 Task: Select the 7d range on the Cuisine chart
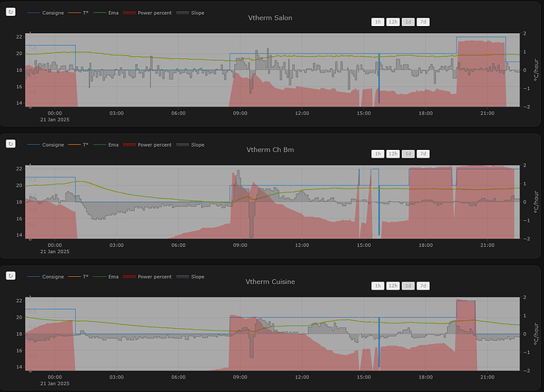click(423, 286)
